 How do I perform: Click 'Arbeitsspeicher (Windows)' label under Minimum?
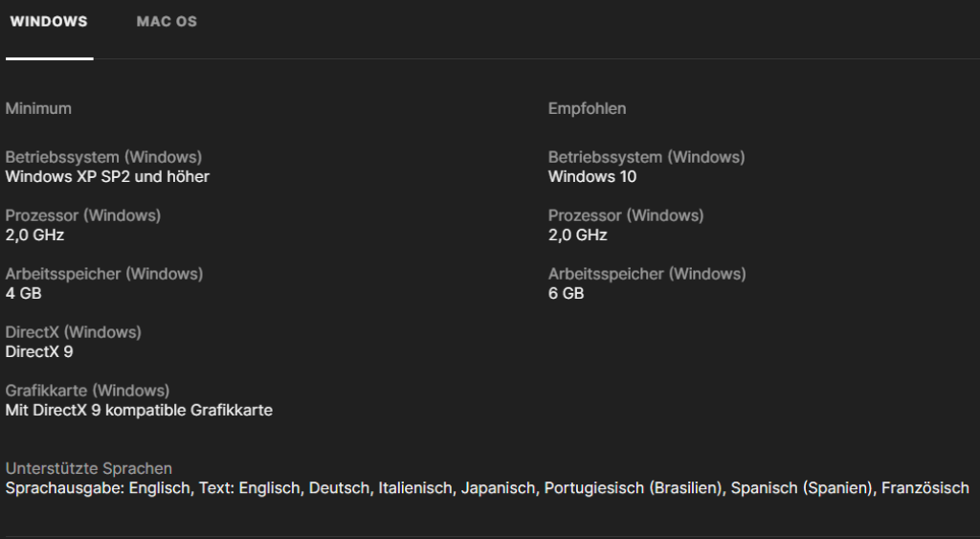[x=103, y=274]
